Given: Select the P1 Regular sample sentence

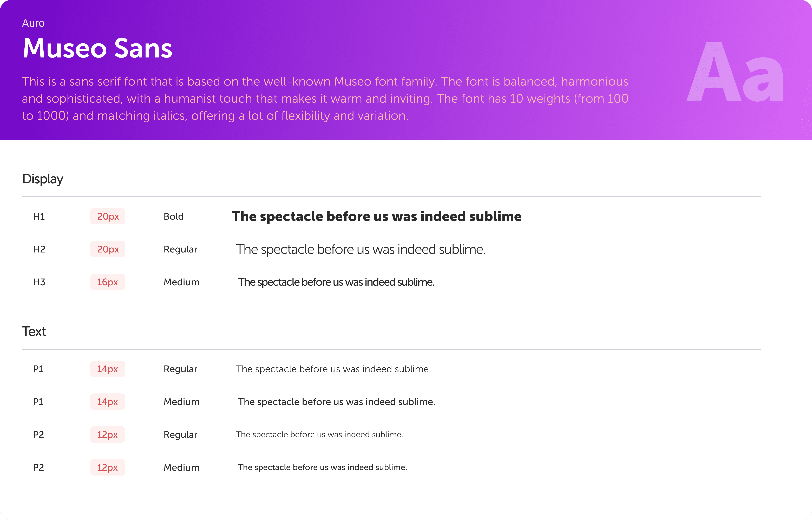Looking at the screenshot, I should click(333, 369).
